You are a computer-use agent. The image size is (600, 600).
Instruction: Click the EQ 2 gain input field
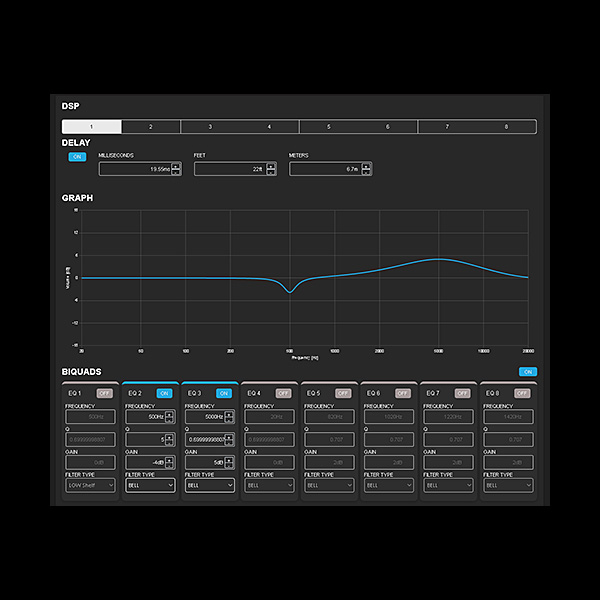tap(145, 462)
